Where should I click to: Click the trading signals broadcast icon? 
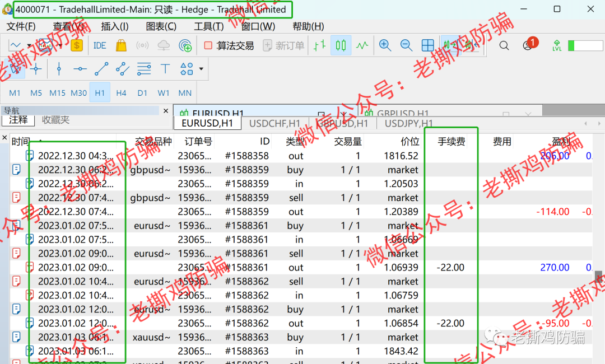pos(142,45)
